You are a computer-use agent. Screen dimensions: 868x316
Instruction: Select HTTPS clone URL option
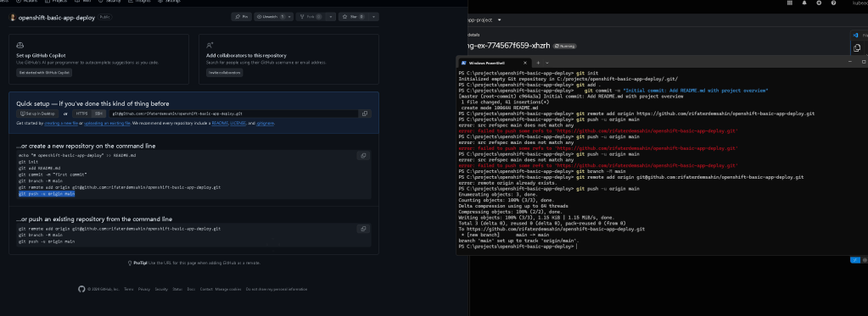(x=82, y=114)
